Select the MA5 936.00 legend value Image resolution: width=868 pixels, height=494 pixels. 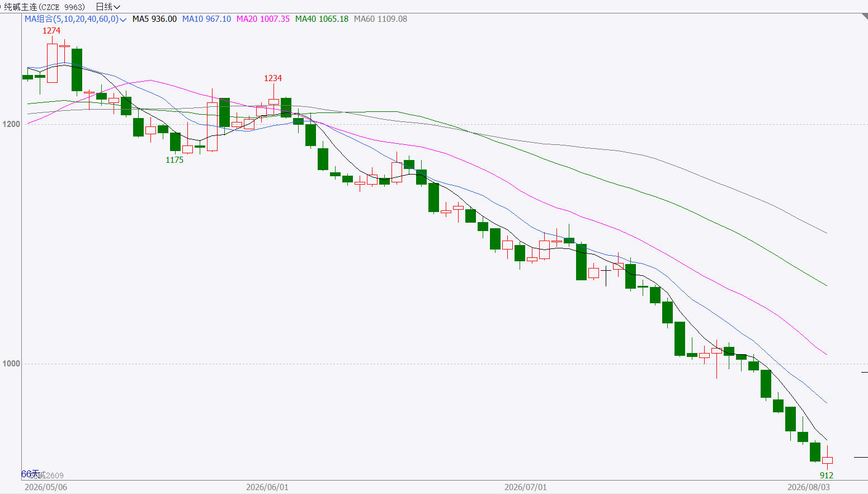(x=154, y=19)
